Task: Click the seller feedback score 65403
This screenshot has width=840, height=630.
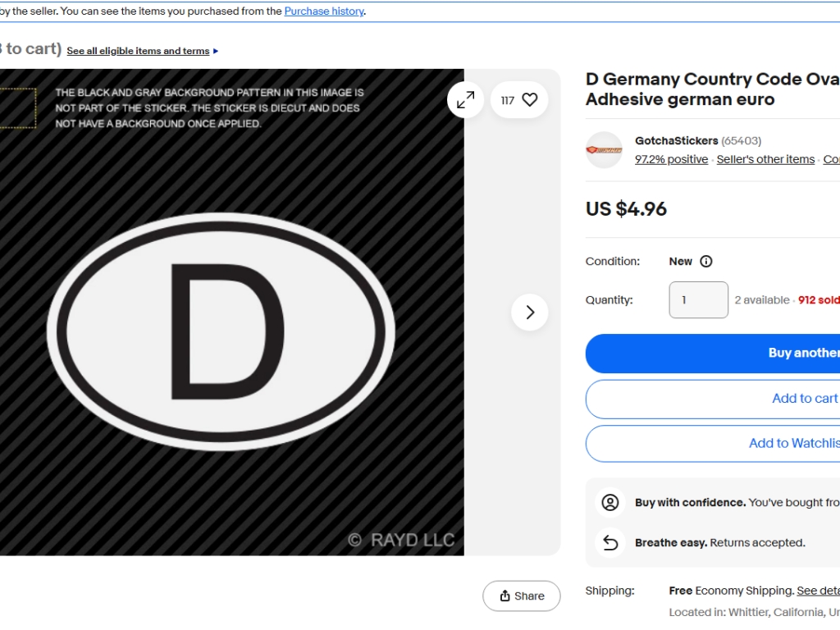Action: (741, 141)
